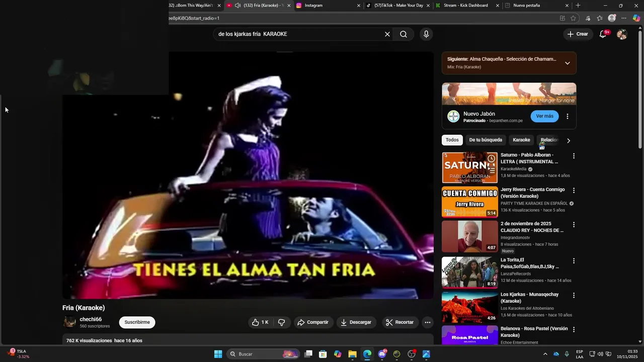Viewport: 644px width, 362px height.
Task: Open Edge settings and more menu
Action: (x=624, y=18)
